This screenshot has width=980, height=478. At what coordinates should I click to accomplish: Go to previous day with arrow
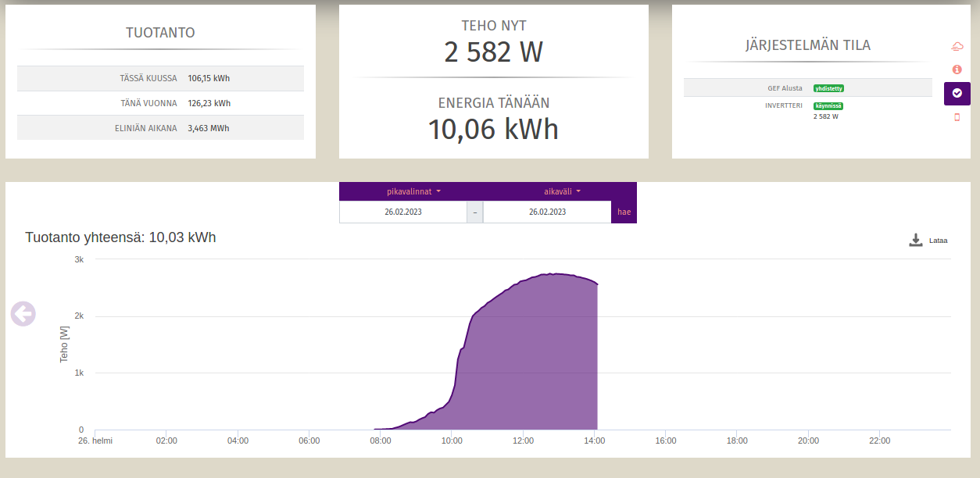pos(23,314)
